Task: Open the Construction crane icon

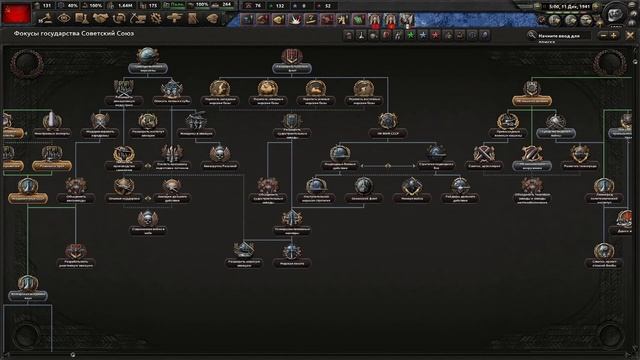Action: coord(138,18)
